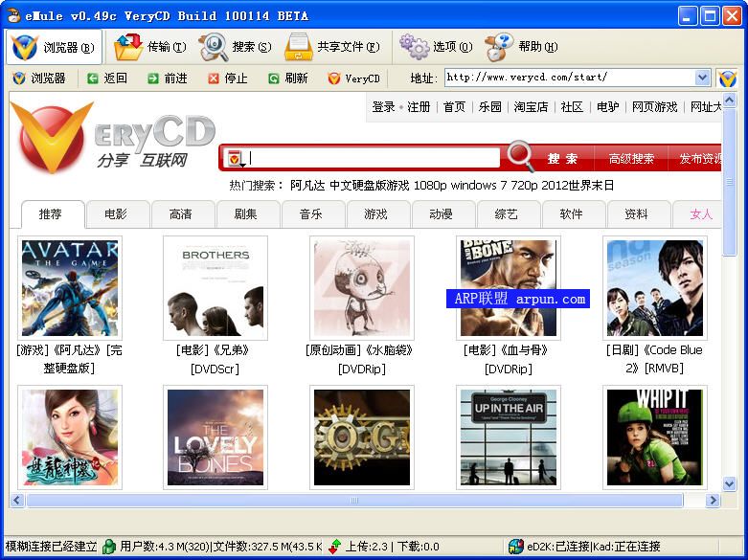Stop page loading with 停止
Screen dimensions: 748x560
click(x=228, y=78)
